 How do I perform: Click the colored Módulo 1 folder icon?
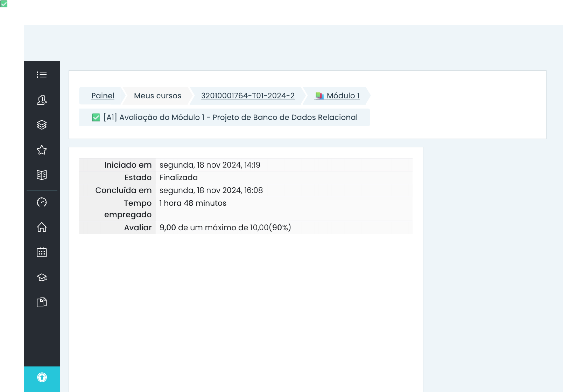(x=319, y=96)
